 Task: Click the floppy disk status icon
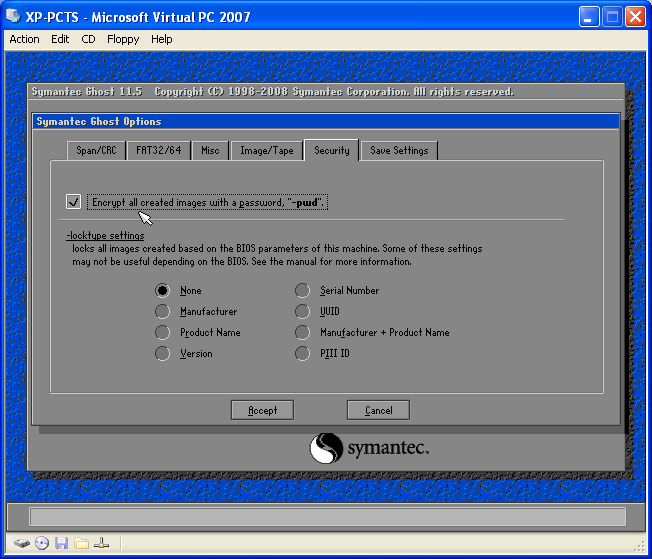click(62, 543)
